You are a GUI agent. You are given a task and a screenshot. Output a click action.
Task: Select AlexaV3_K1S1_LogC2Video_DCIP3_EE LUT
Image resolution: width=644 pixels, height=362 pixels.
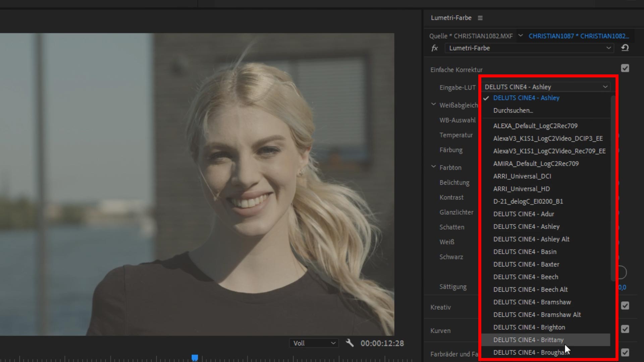pos(546,138)
